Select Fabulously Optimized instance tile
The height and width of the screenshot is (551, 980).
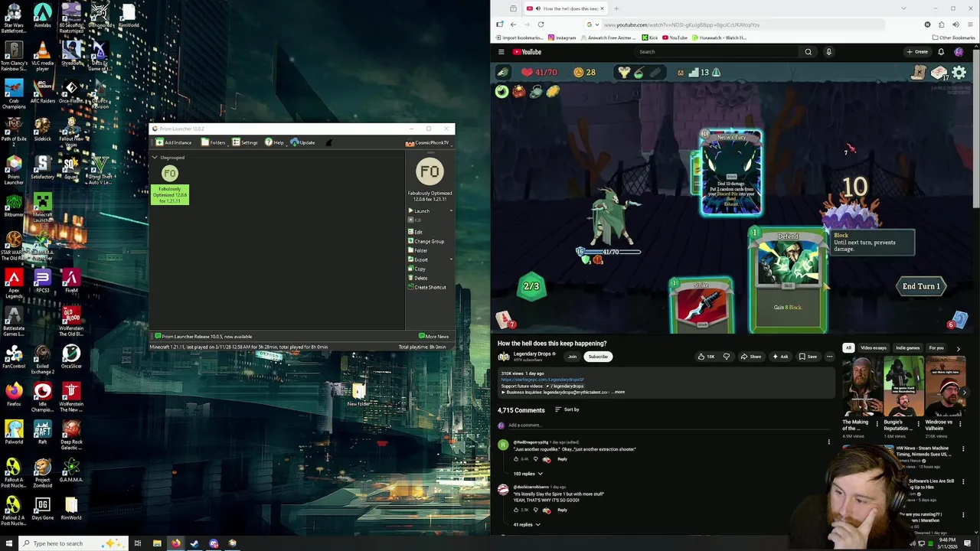point(170,184)
